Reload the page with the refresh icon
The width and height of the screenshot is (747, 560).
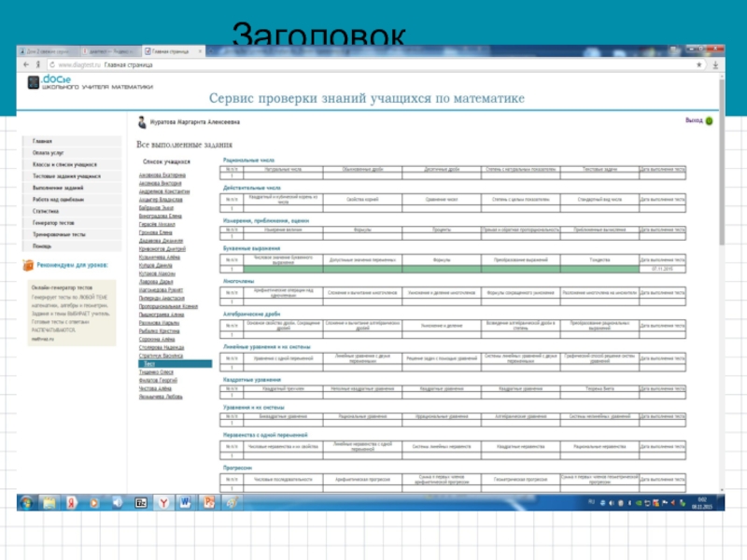(52, 64)
